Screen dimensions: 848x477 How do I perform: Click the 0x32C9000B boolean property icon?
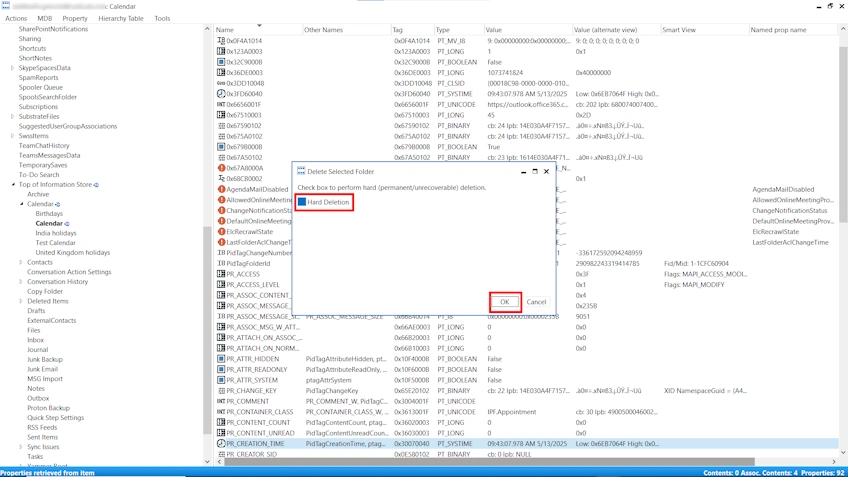click(x=221, y=62)
